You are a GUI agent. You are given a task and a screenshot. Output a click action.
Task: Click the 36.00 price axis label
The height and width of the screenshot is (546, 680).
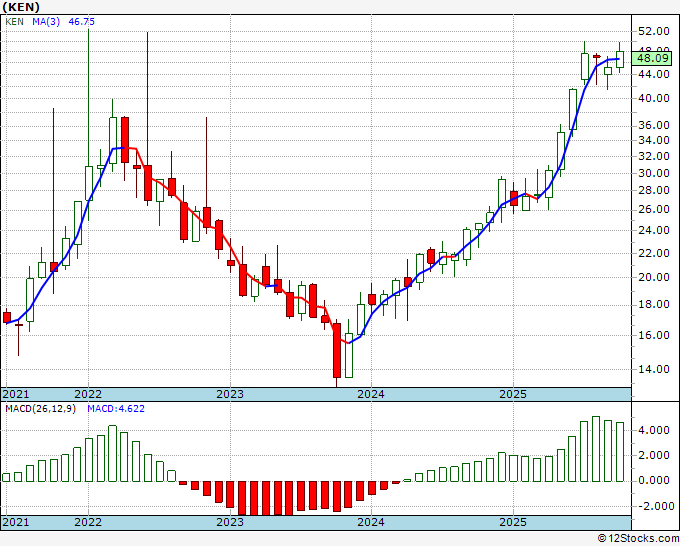pos(654,125)
